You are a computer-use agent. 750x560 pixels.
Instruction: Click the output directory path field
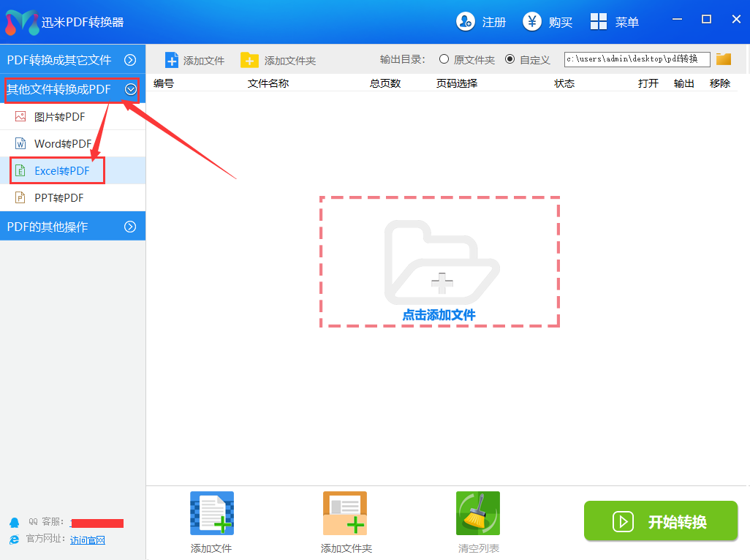coord(636,59)
